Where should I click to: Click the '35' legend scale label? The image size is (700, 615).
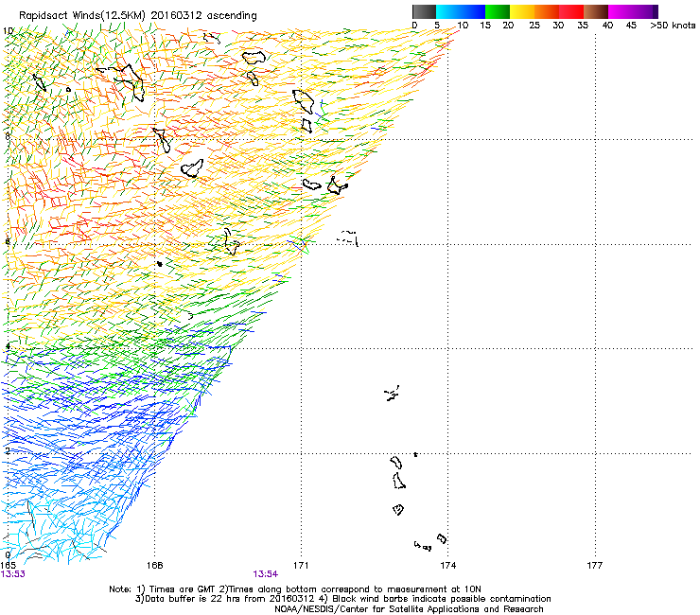(583, 25)
